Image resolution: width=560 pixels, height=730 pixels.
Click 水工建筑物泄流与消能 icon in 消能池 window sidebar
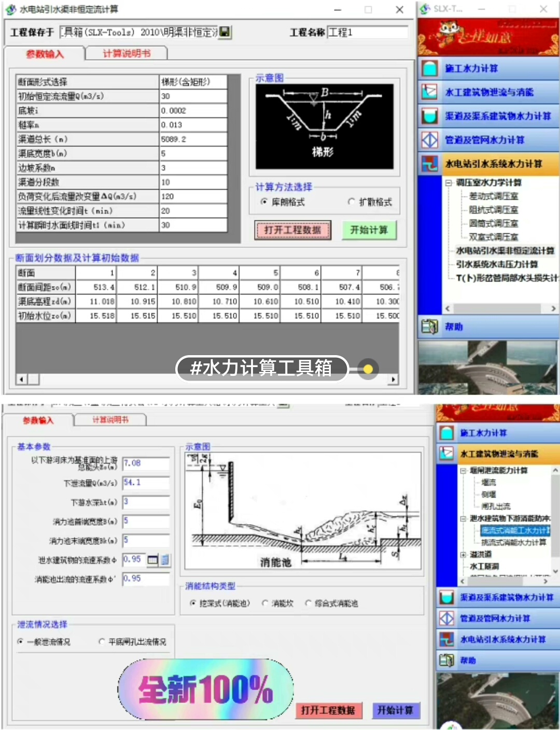446,454
